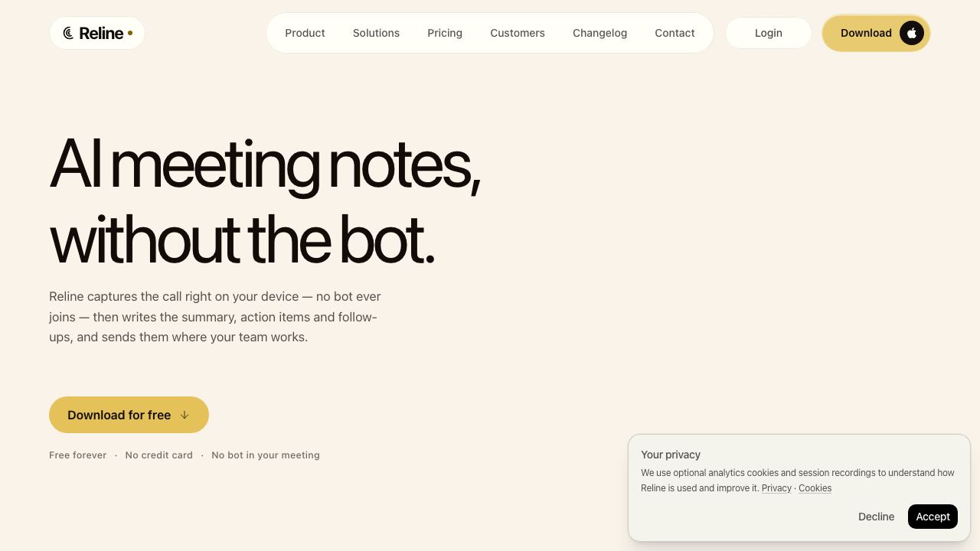Click the paragraph starting 'Reline captures the call'
Screen dimensions: 980x551
point(215,317)
